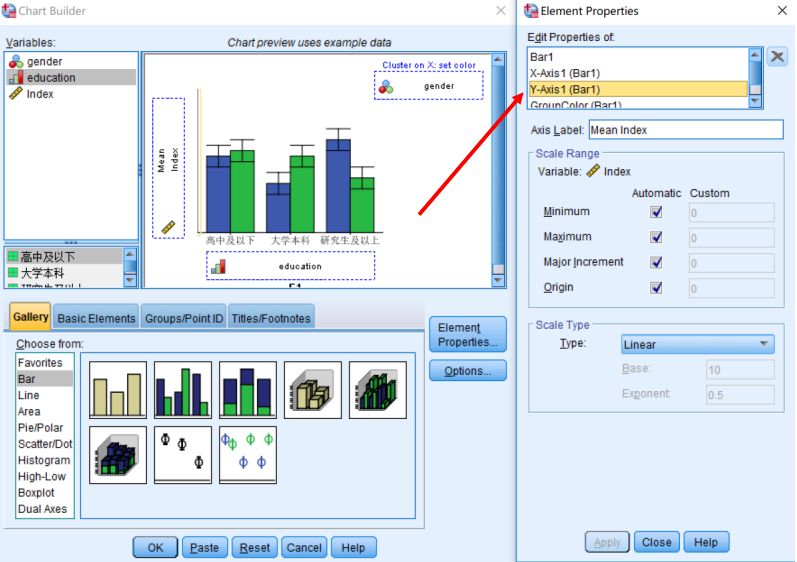
Task: Choose Dual Axes in gallery list
Action: pos(45,509)
